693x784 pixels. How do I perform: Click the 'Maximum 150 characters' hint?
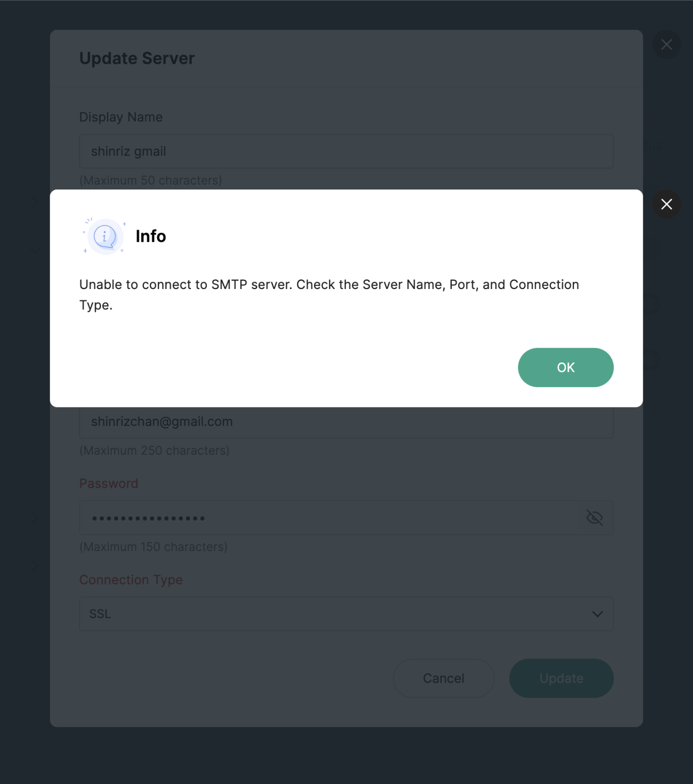pyautogui.click(x=153, y=547)
